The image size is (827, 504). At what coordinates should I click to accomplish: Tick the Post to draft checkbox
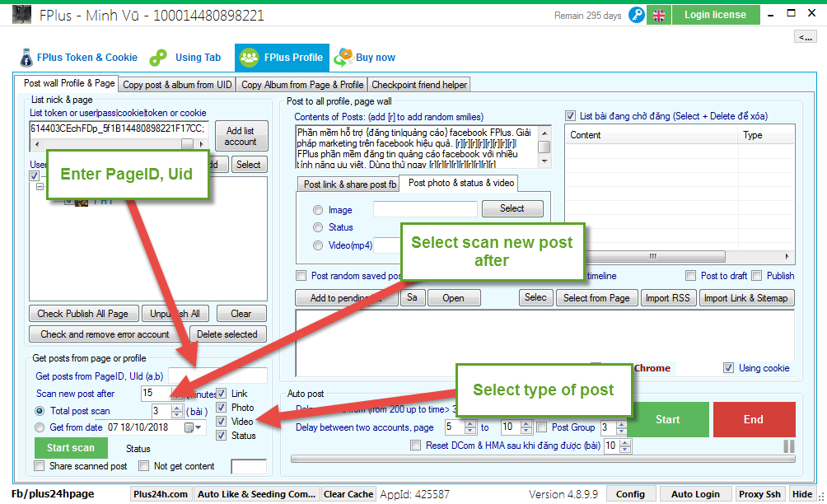[x=690, y=276]
